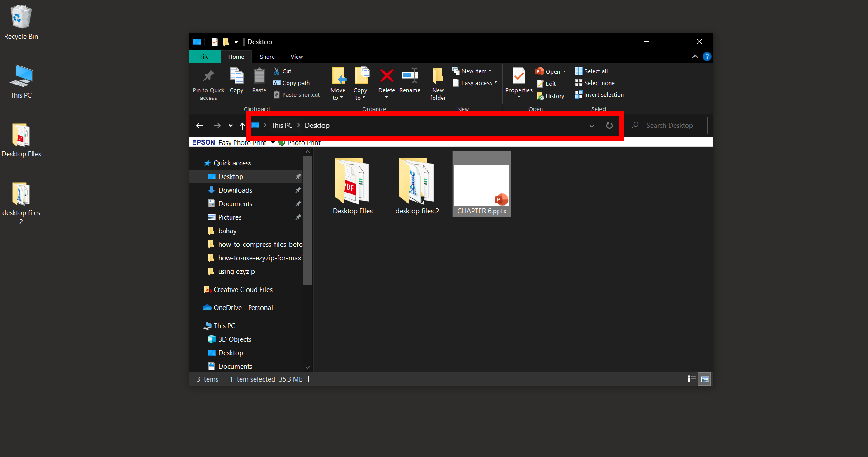Switch to large icons view in status bar
This screenshot has height=457, width=868.
coord(704,379)
